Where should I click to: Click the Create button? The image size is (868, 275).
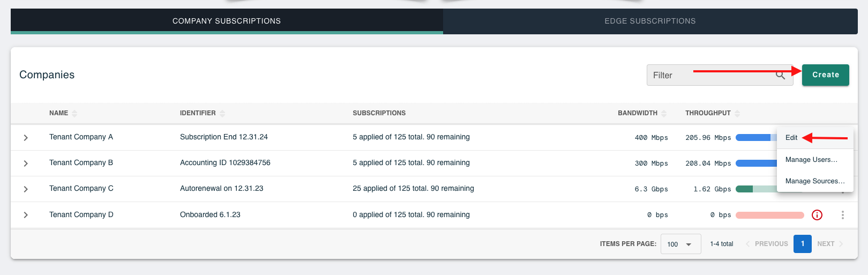(826, 75)
